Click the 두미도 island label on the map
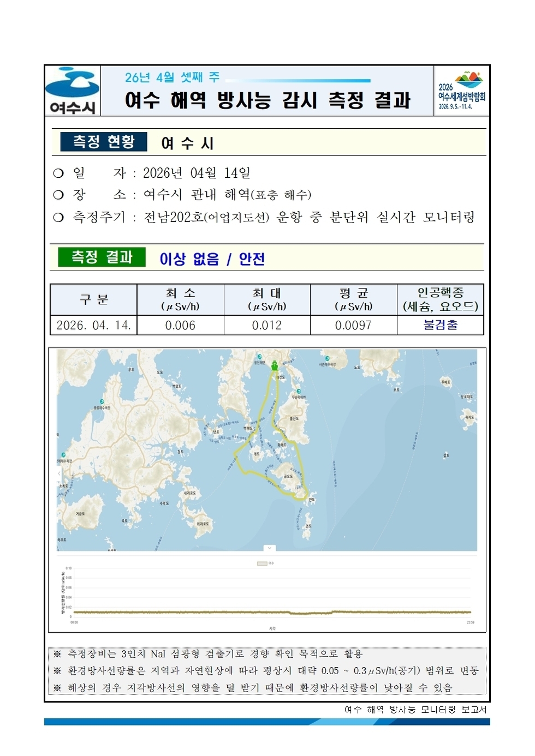 pyautogui.click(x=446, y=382)
